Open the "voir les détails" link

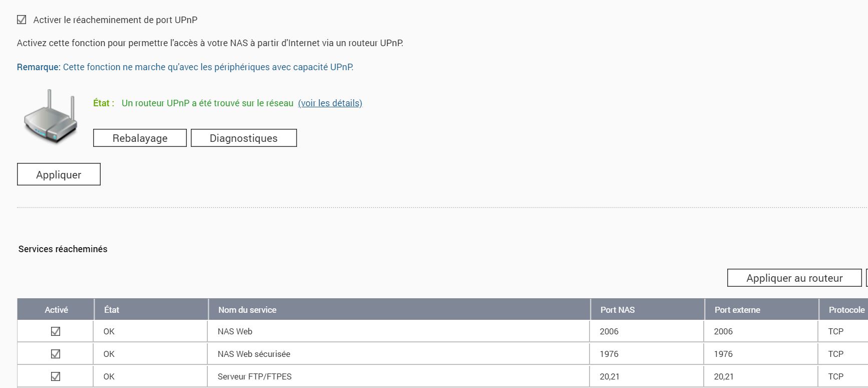point(329,103)
